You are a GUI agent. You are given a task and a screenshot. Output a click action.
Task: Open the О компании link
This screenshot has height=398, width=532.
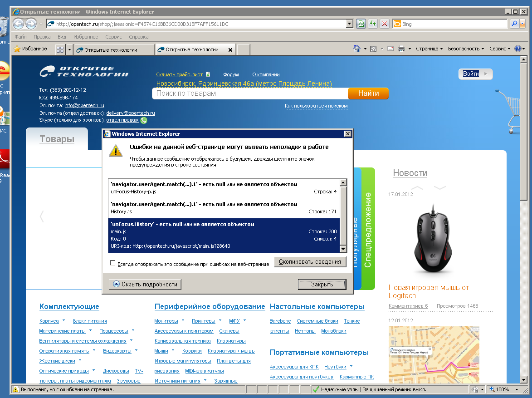266,74
